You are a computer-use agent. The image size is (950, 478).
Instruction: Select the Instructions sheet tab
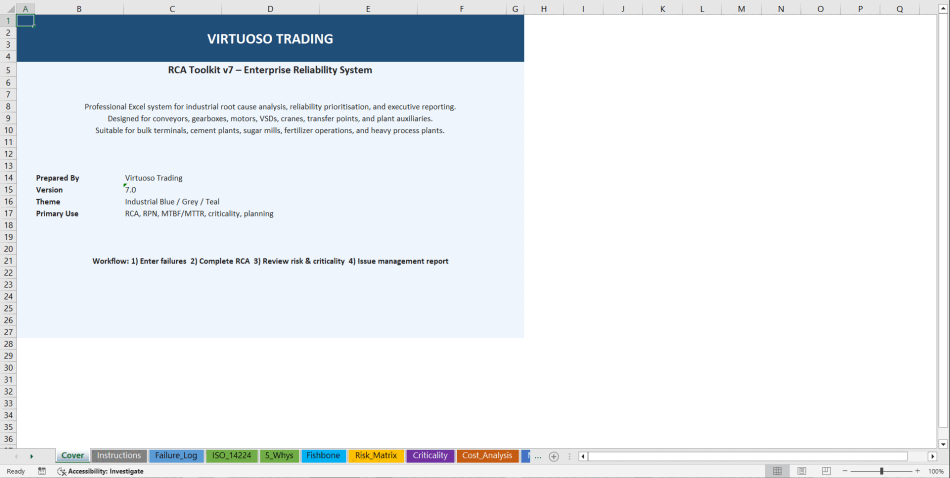pyautogui.click(x=119, y=456)
